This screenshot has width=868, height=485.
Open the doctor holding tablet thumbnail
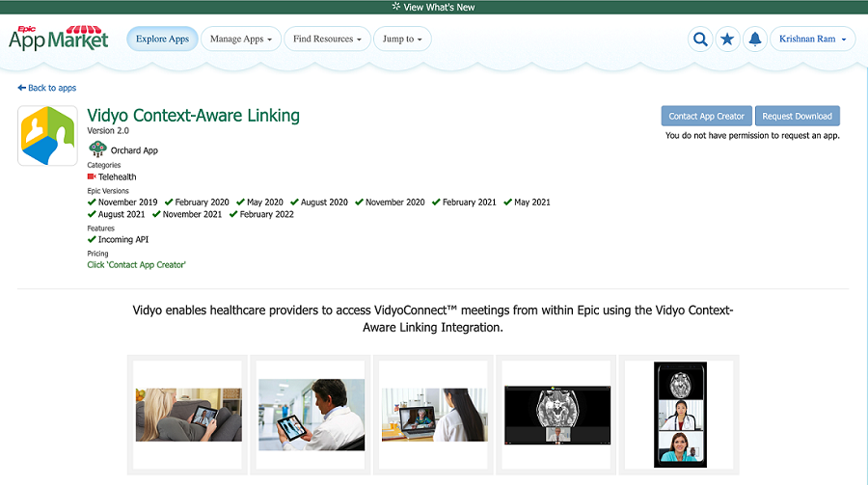click(x=312, y=415)
